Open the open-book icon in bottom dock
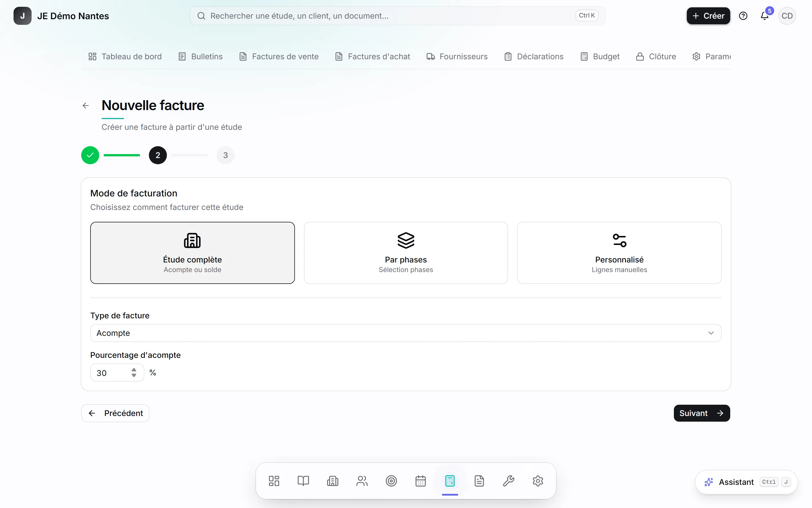Screen dimensions: 812x508 (303, 481)
